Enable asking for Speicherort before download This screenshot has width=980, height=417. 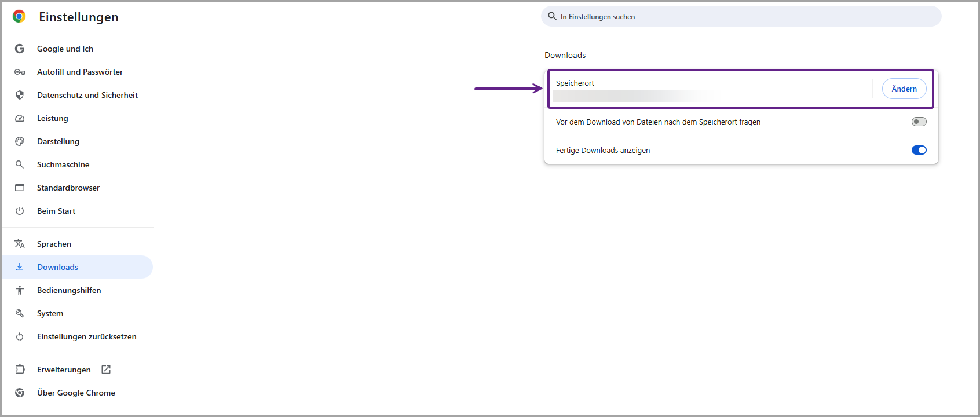[x=919, y=122]
